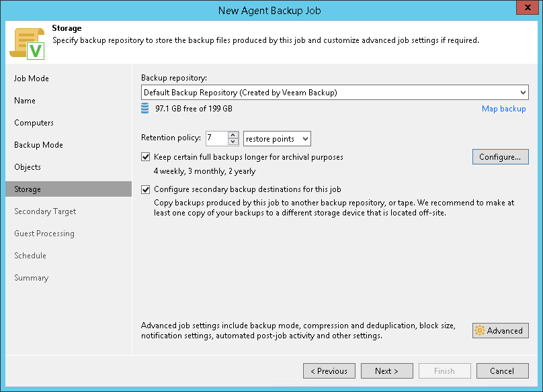Go to the Job Mode step
This screenshot has height=392, width=543.
(32, 79)
